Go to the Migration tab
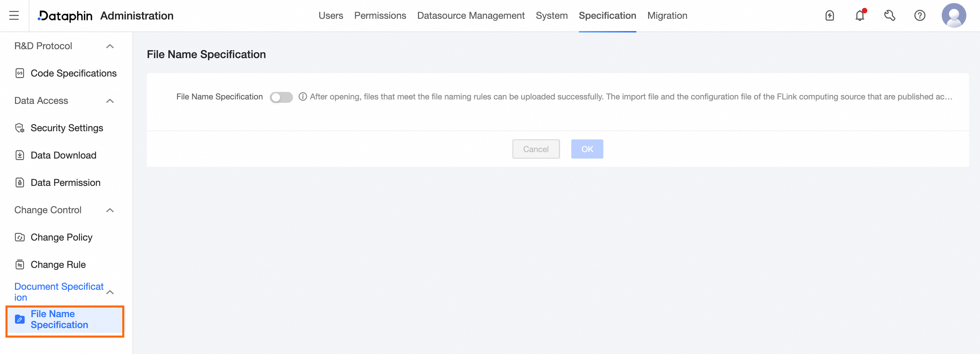The width and height of the screenshot is (980, 354). coord(667,16)
